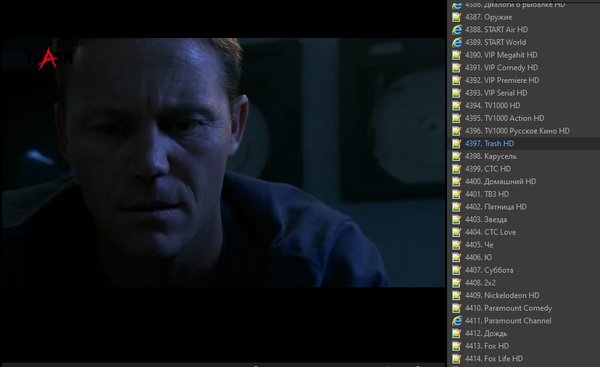This screenshot has height=367, width=600.
Task: Click the Internet Explorer icon beside Paramount Channel
Action: 456,321
